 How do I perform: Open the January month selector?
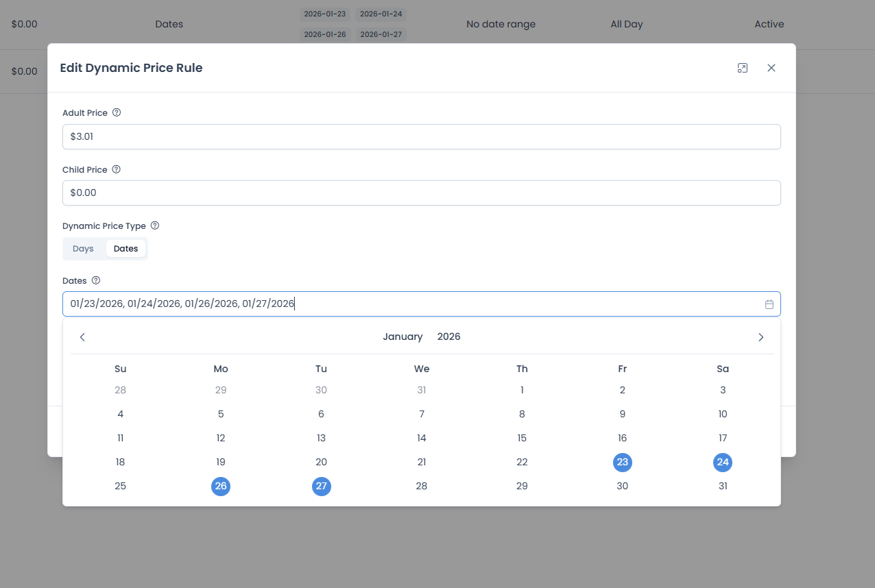click(403, 337)
